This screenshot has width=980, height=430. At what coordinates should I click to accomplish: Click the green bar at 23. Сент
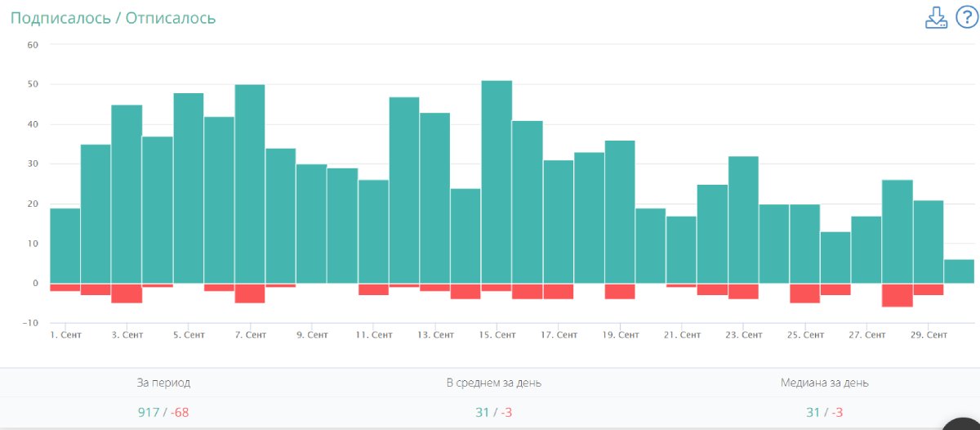(743, 220)
